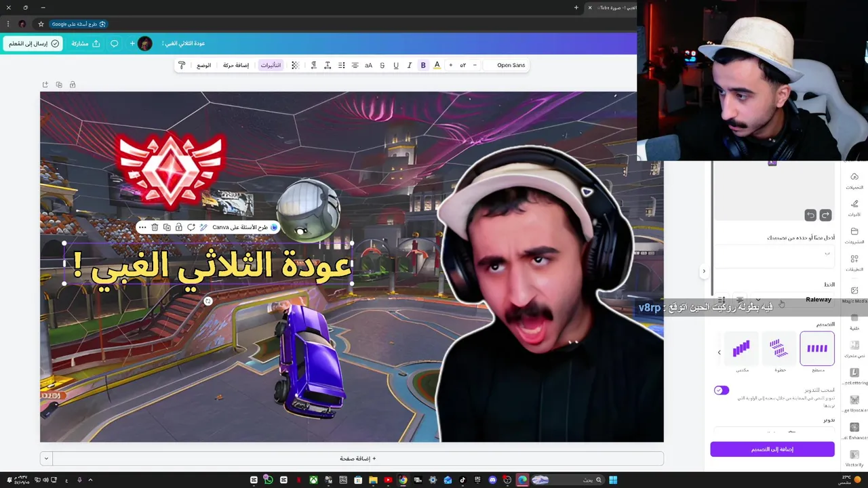
Task: Open the الوضع (Position) panel
Action: tap(204, 65)
